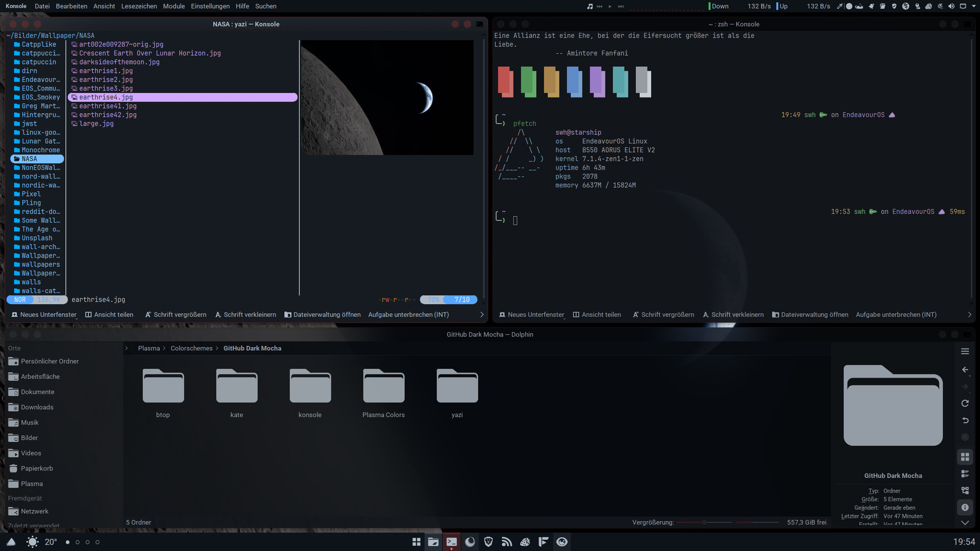Play media using panel play button
Viewport: 980px width, 551px height.
(x=610, y=6)
